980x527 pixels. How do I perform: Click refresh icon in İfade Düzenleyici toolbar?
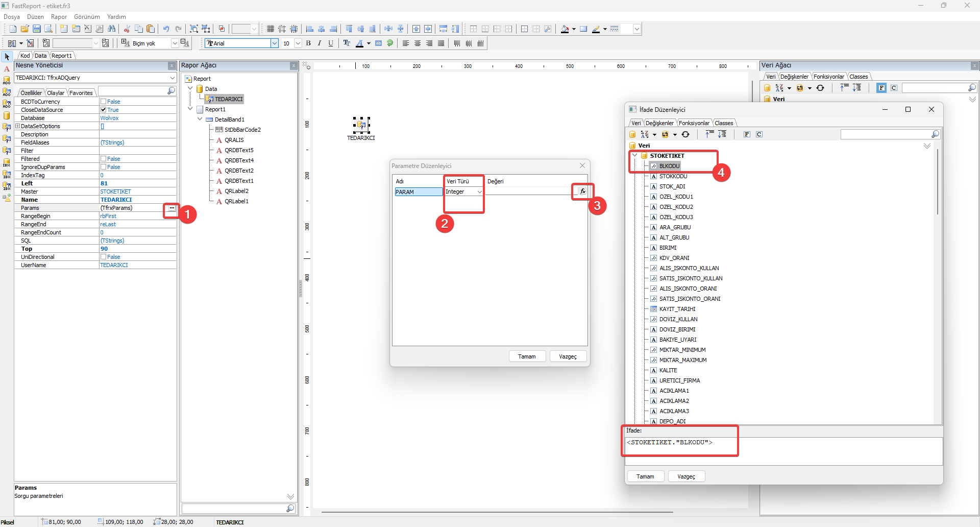click(685, 134)
